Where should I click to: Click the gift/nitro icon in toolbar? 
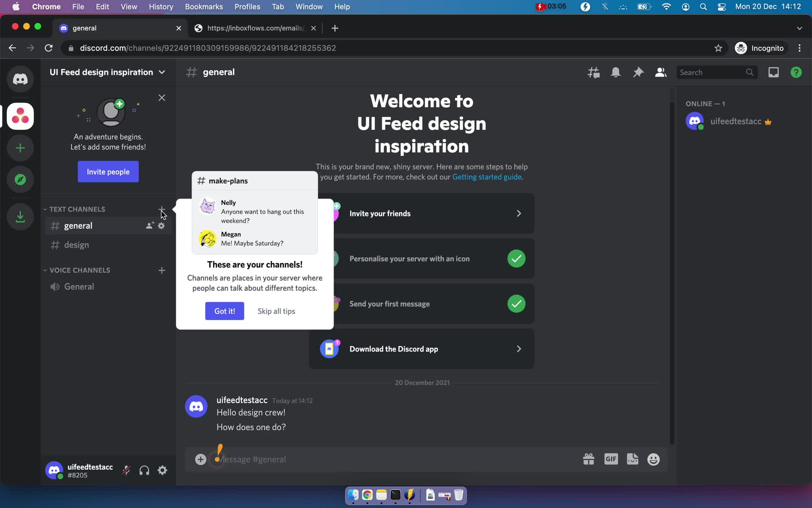[x=588, y=459]
